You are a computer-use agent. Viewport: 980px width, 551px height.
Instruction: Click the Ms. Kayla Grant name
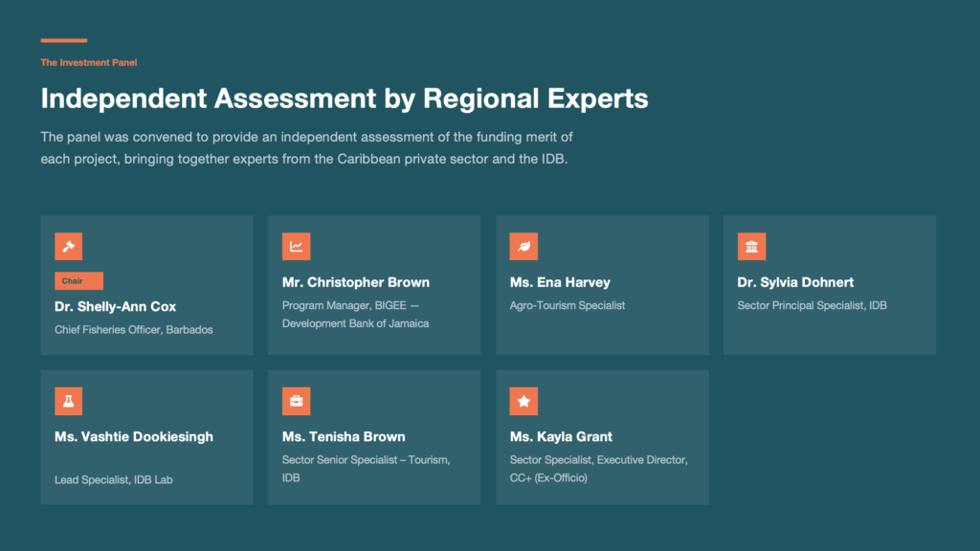click(x=561, y=437)
